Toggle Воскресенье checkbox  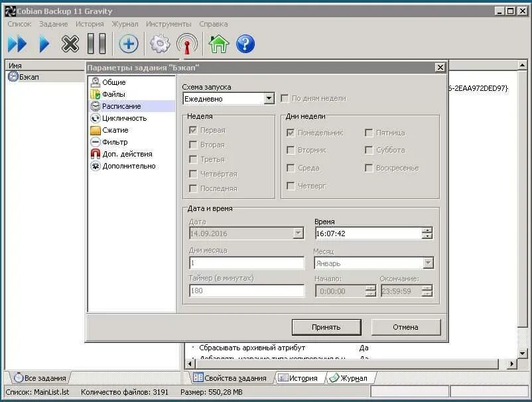369,168
